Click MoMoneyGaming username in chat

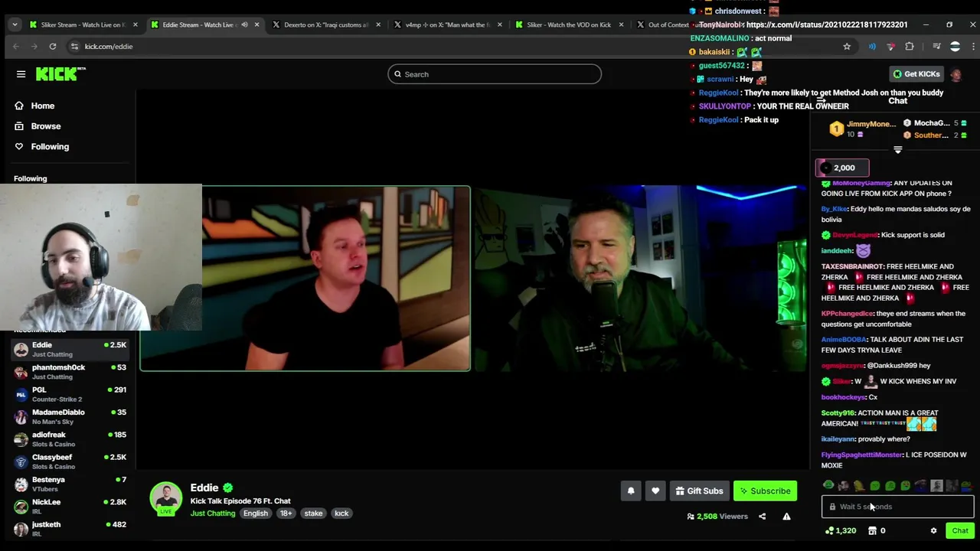(861, 183)
